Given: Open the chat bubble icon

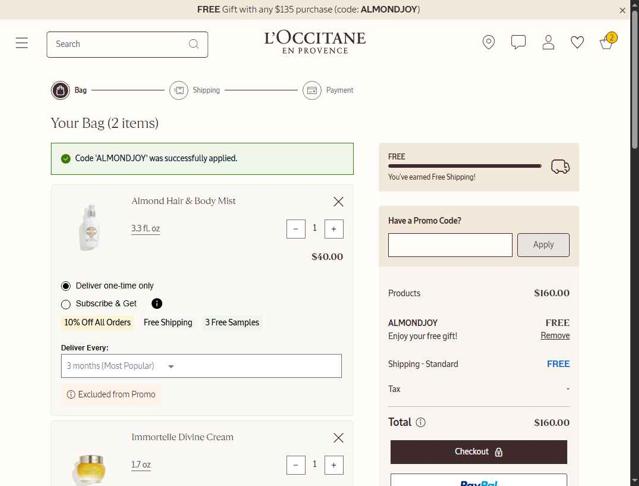Looking at the screenshot, I should (x=518, y=42).
